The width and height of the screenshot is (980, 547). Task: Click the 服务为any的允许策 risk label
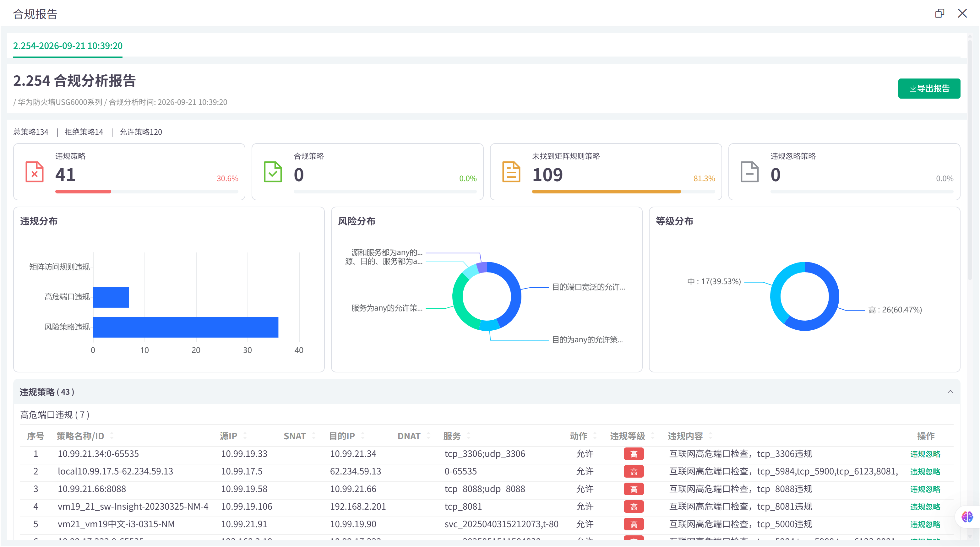pyautogui.click(x=387, y=308)
